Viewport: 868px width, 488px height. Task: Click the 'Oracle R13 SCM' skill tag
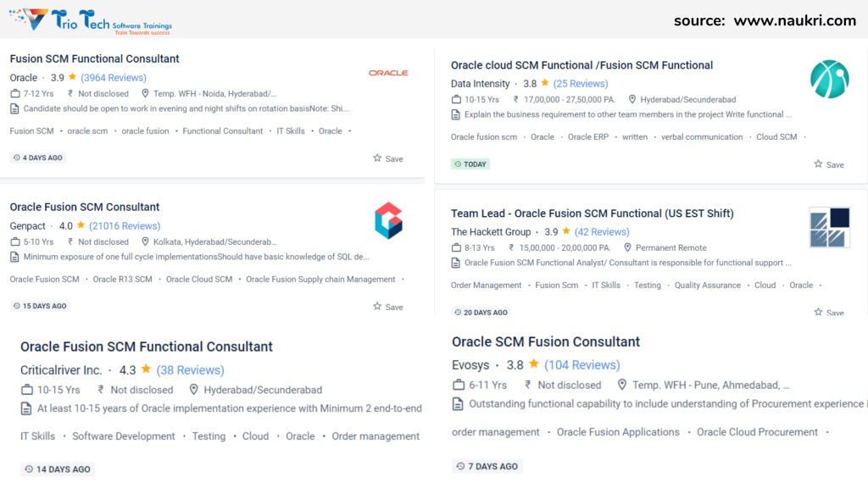pos(122,280)
